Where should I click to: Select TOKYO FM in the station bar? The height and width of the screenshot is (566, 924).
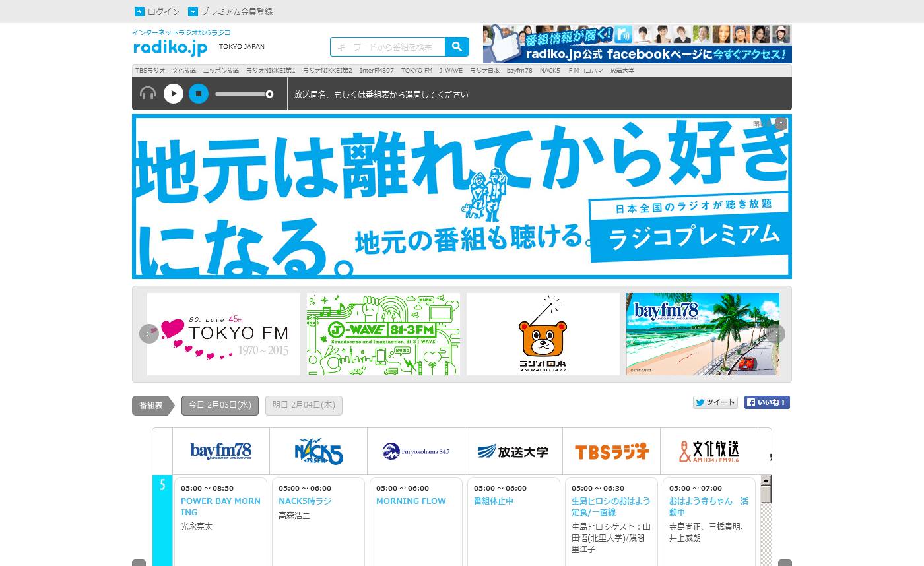pyautogui.click(x=416, y=71)
